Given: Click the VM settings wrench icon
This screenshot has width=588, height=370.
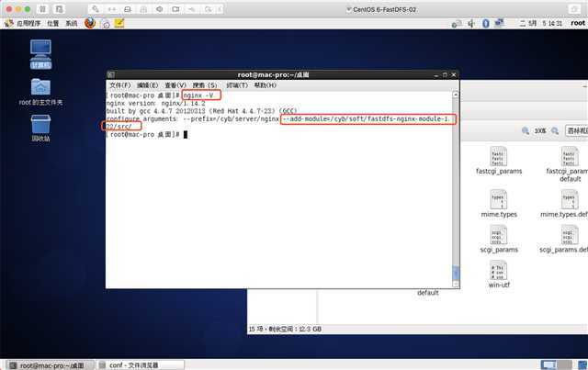Looking at the screenshot, I should 96,9.
